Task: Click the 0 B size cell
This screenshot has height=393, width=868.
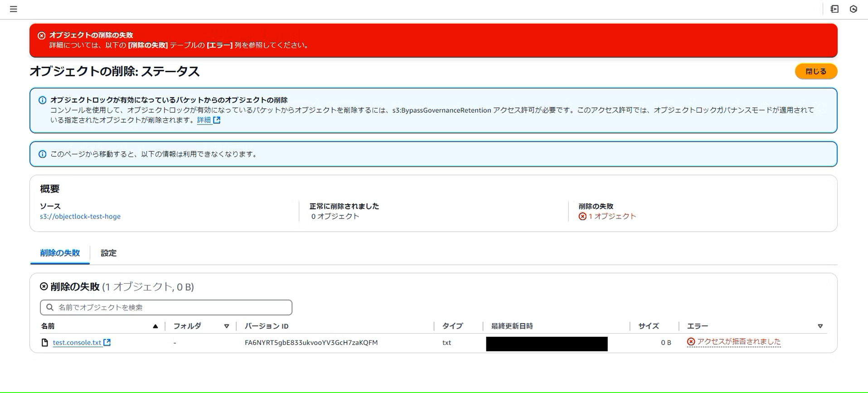Action: coord(666,343)
